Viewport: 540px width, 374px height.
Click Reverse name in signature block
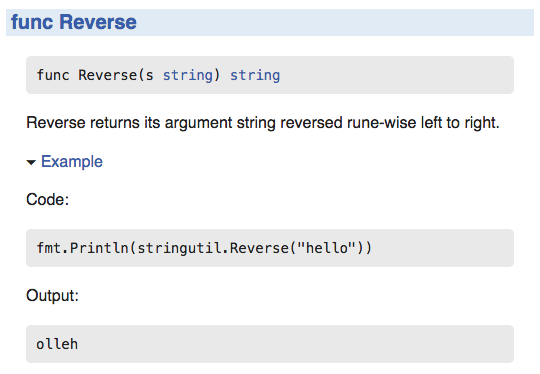point(107,75)
